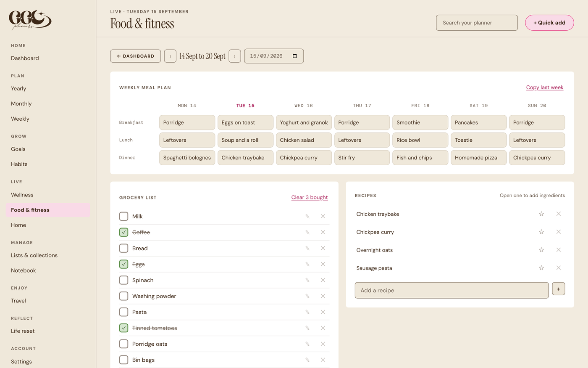Image resolution: width=588 pixels, height=368 pixels.
Task: Open the calendar picker icon in date field
Action: 295,56
